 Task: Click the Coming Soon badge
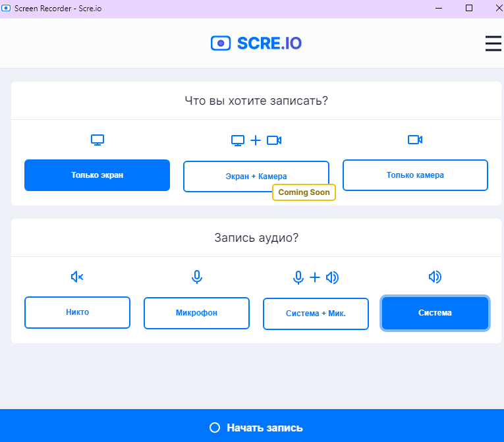click(x=304, y=192)
